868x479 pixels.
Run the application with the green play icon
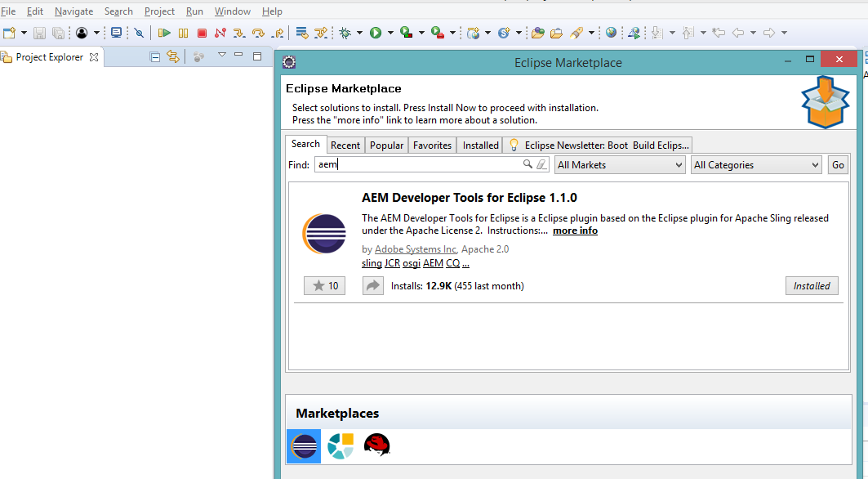[376, 32]
